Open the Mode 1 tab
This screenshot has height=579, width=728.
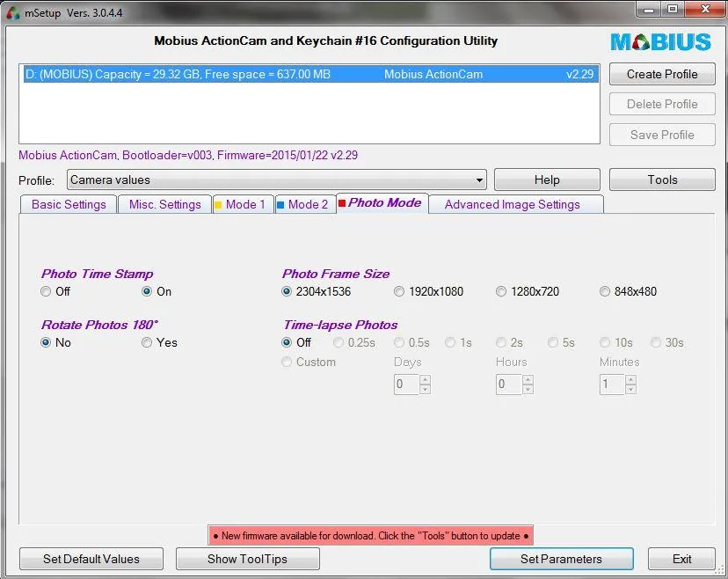pos(244,204)
